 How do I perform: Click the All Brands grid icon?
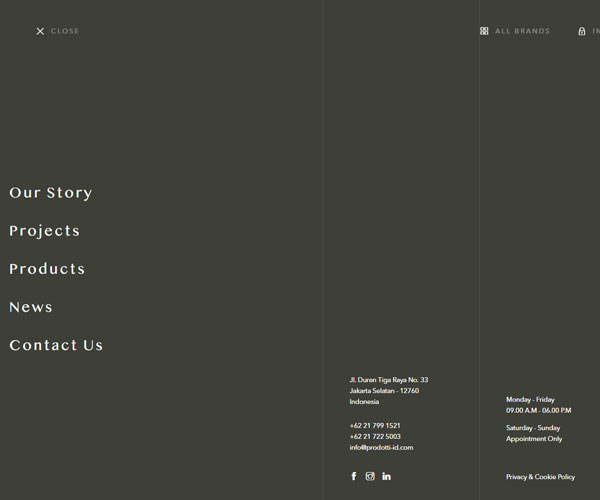click(484, 31)
